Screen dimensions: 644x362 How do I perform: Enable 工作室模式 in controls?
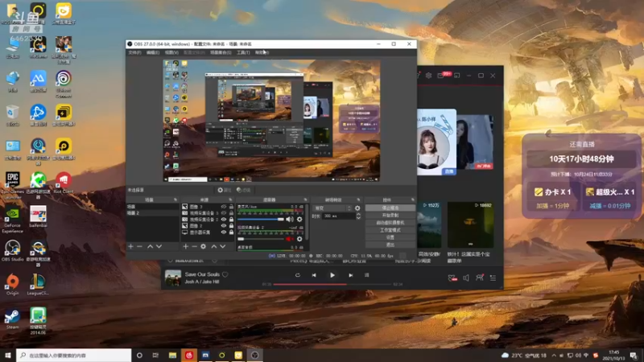tap(390, 230)
